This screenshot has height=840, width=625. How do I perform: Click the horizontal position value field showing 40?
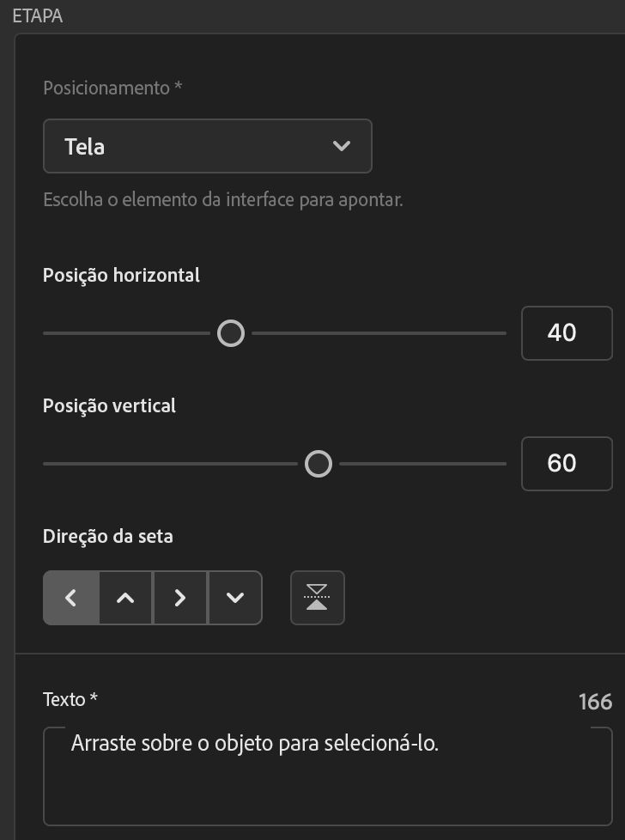[567, 333]
